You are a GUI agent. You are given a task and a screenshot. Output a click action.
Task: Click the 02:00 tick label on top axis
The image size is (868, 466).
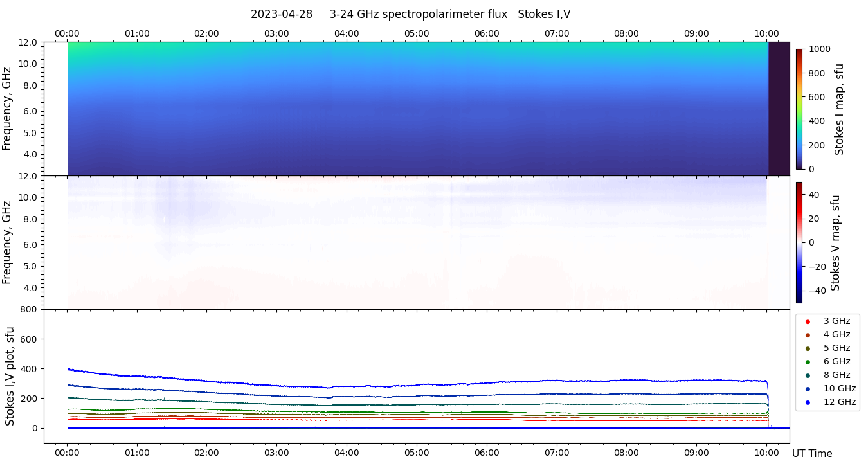[206, 33]
